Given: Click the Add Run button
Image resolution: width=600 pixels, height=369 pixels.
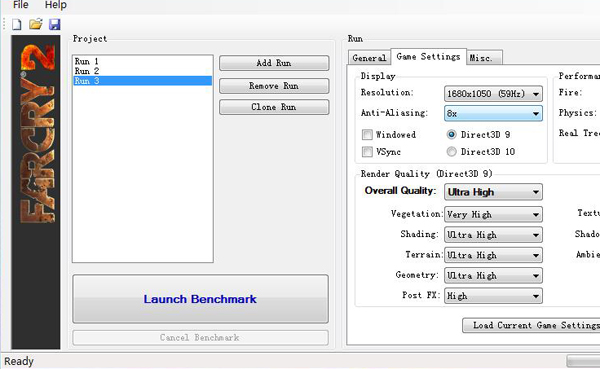Looking at the screenshot, I should [x=274, y=63].
